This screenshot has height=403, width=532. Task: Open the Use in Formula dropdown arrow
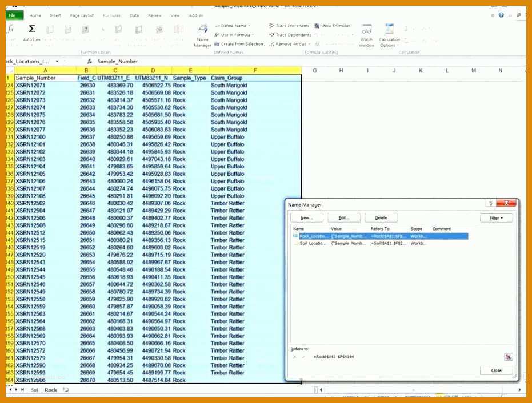(253, 35)
